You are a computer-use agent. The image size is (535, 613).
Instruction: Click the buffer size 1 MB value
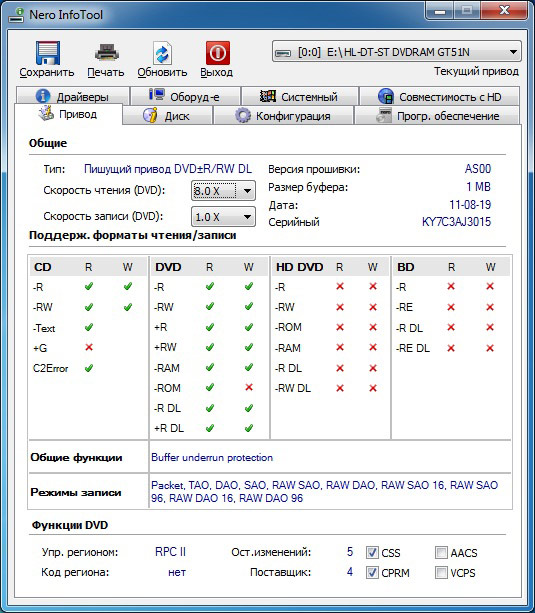(x=478, y=187)
